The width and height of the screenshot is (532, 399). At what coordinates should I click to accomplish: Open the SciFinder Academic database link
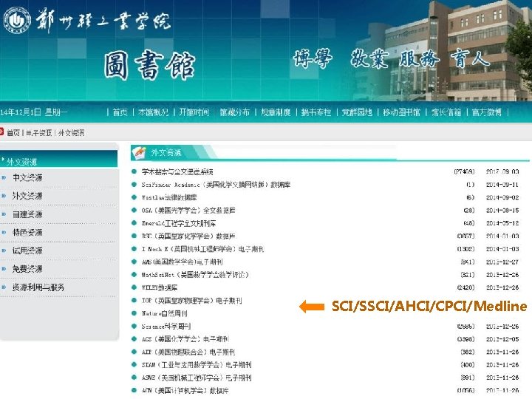point(216,185)
